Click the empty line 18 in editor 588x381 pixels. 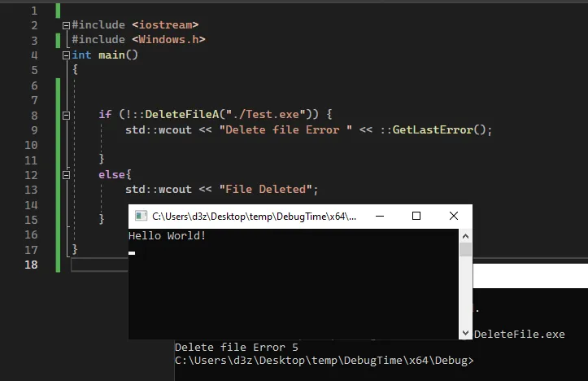[x=244, y=265]
